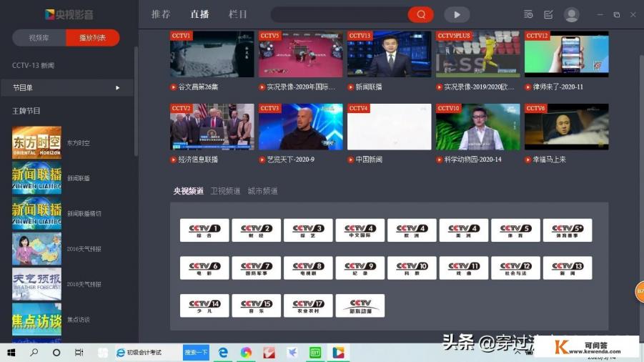Click the round play button beside search
The height and width of the screenshot is (362, 644).
457,14
